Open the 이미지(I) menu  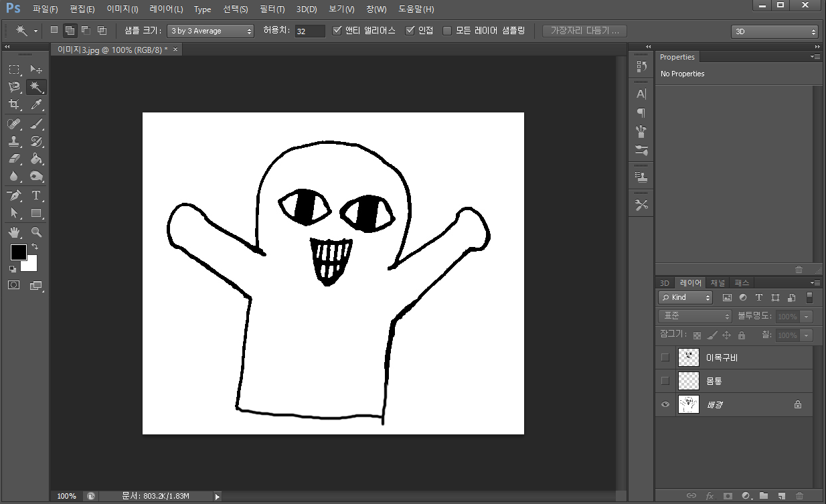(122, 9)
